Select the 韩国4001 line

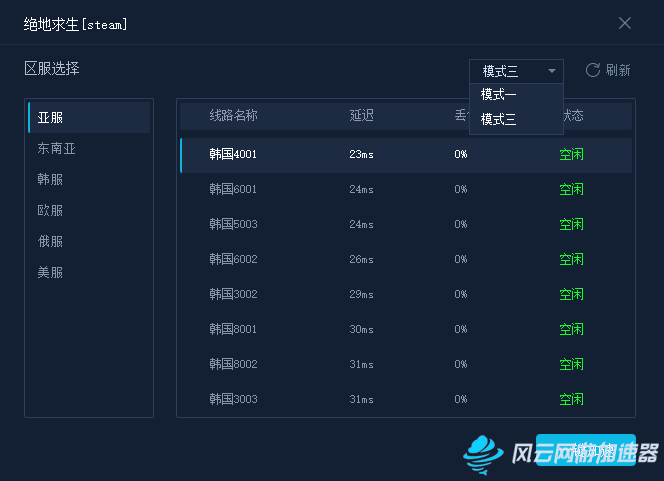click(x=406, y=155)
